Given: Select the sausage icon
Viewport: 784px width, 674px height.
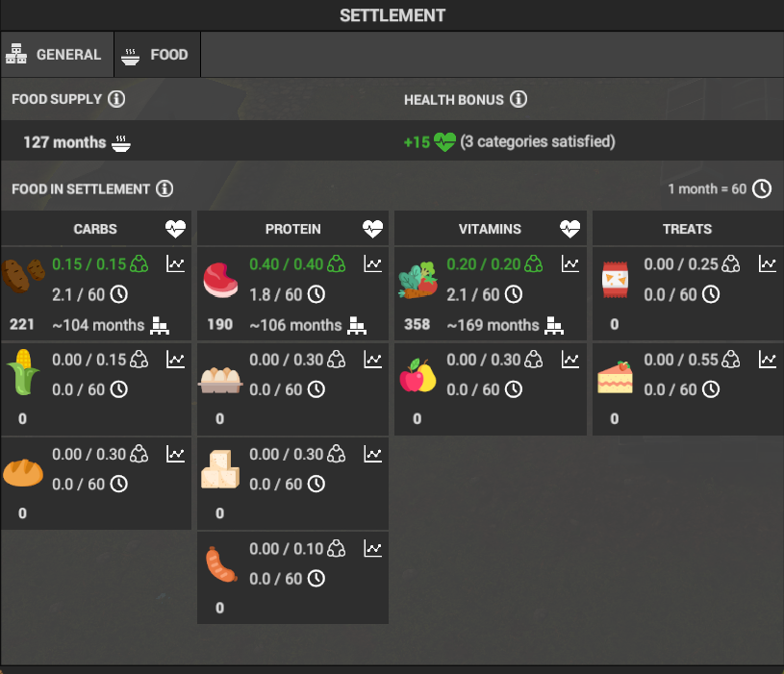Looking at the screenshot, I should coord(221,564).
